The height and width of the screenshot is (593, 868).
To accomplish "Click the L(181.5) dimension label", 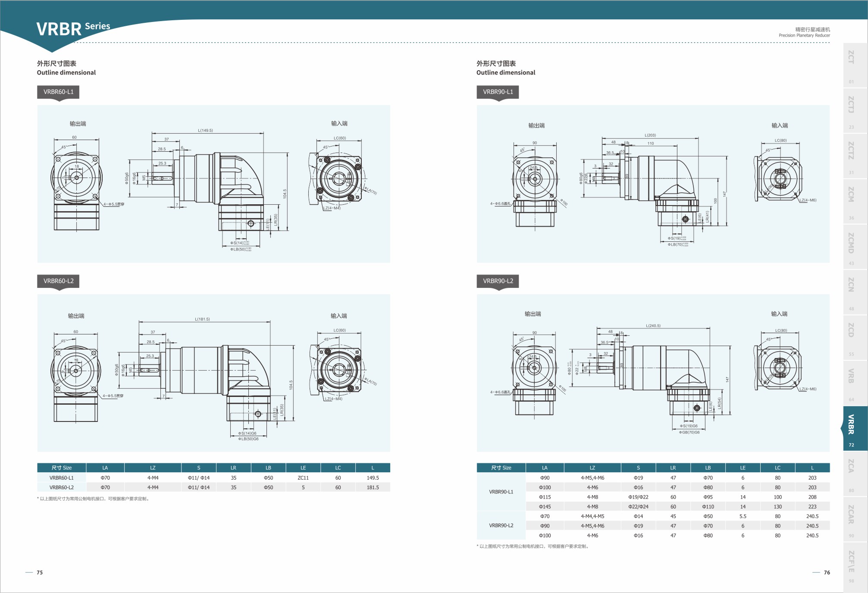I will point(202,319).
